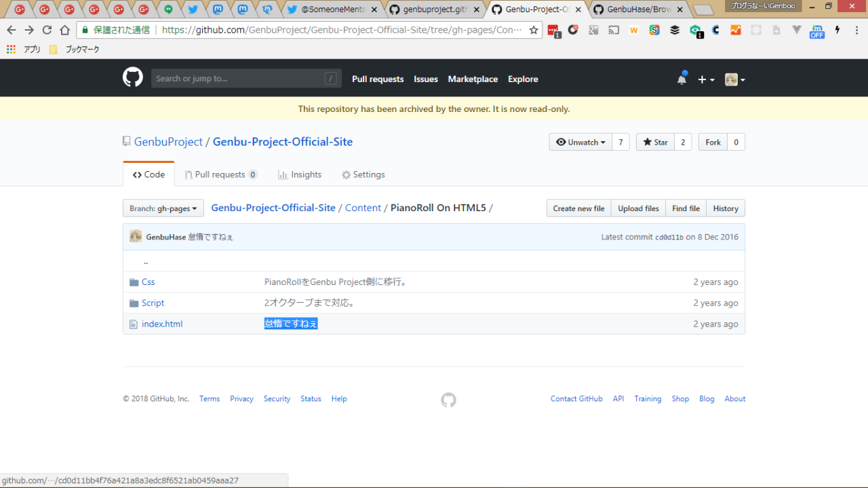The image size is (868, 488).
Task: Click the GitHub logo in the footer
Action: click(x=448, y=400)
